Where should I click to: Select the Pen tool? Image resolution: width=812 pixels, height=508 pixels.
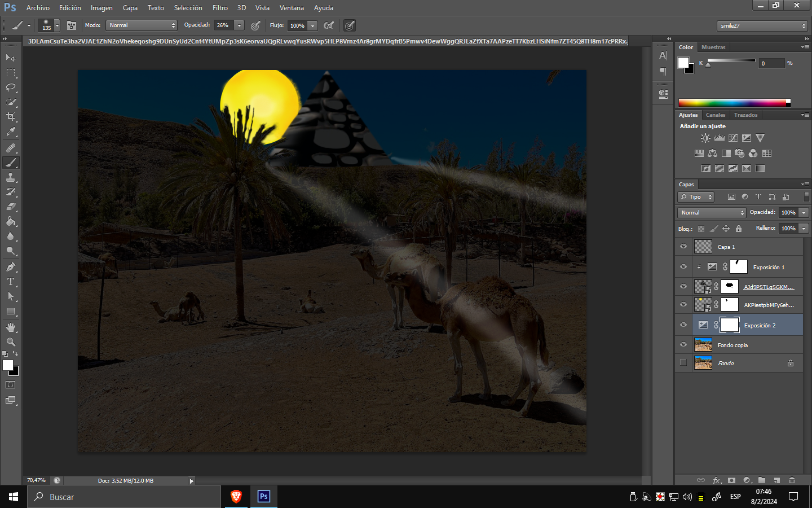[11, 266]
